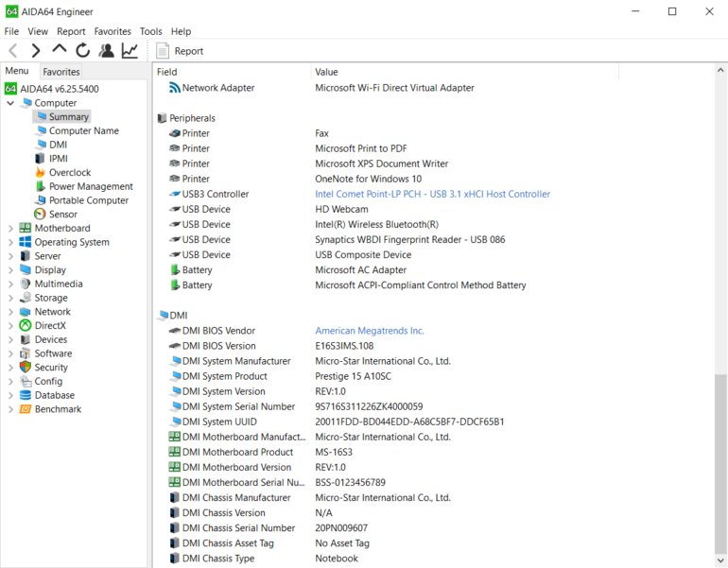Open the Tools menu
Image resolution: width=728 pixels, height=568 pixels.
pos(151,31)
